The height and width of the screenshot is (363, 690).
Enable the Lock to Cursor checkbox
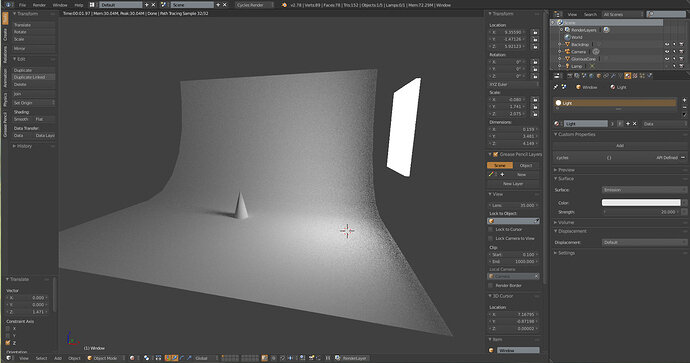tap(491, 229)
